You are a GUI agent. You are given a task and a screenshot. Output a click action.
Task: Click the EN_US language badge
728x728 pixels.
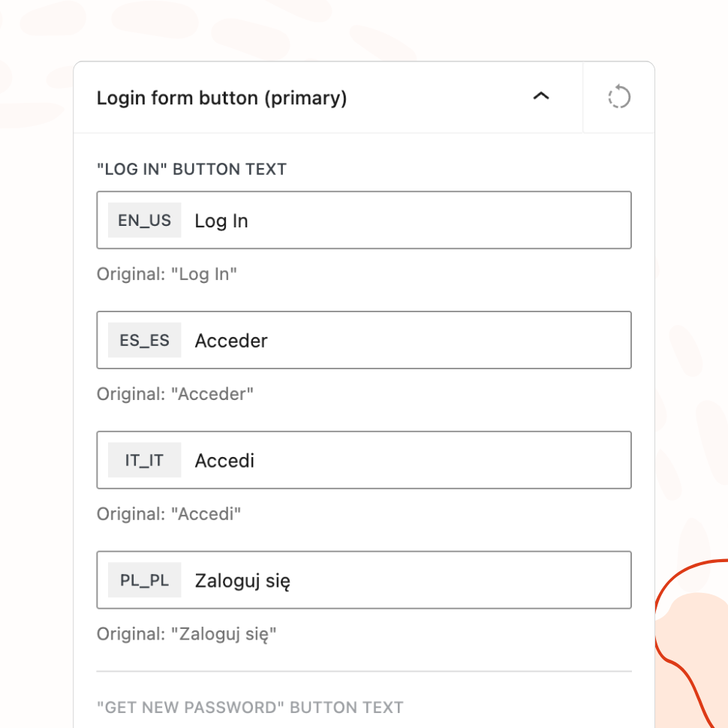coord(145,221)
